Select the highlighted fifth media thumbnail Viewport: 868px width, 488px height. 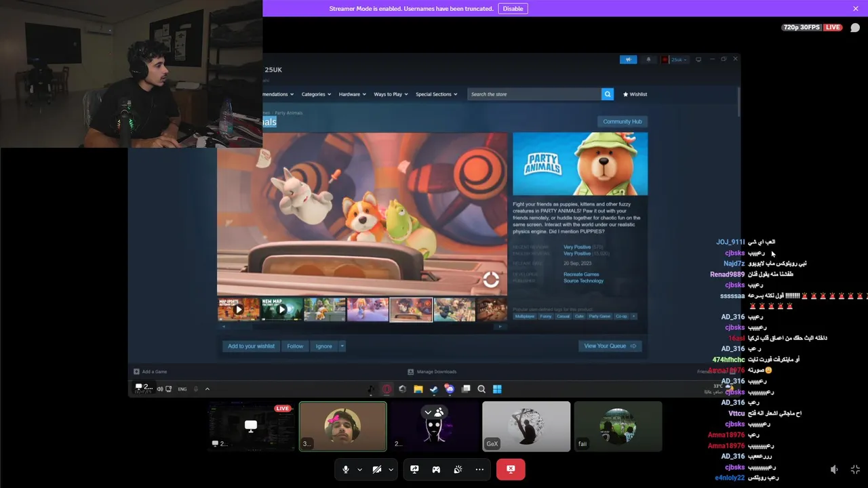coord(411,310)
